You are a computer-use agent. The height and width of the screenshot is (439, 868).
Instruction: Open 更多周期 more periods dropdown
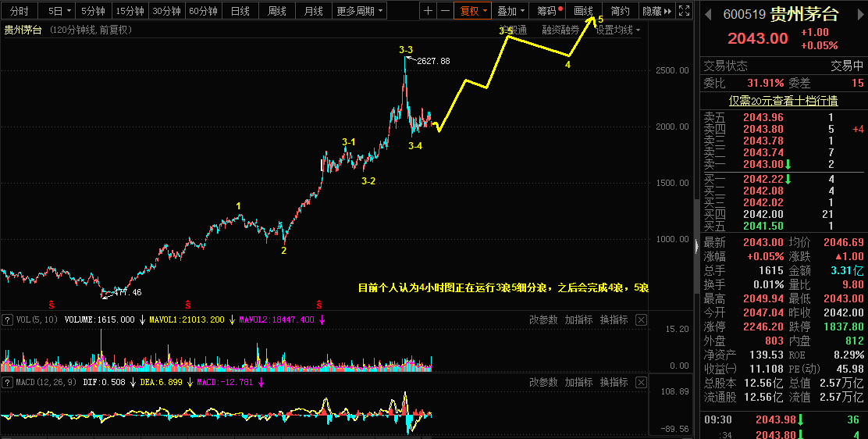(x=360, y=10)
